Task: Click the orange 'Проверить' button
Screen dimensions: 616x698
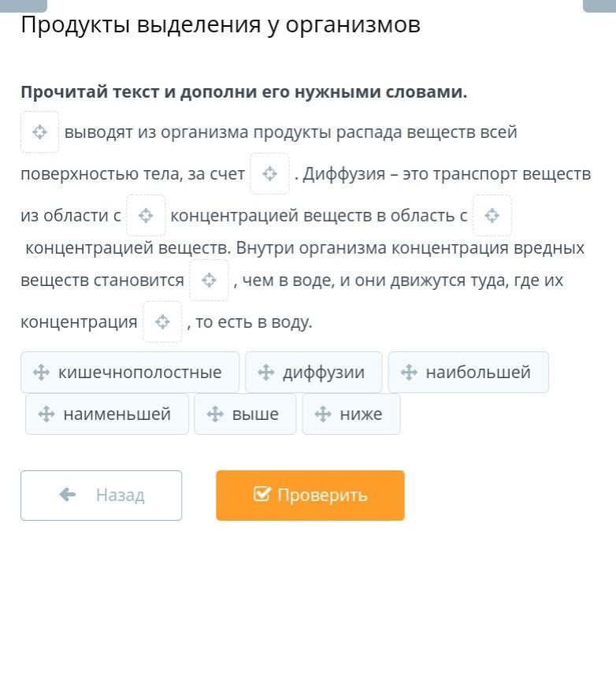Action: click(x=310, y=496)
